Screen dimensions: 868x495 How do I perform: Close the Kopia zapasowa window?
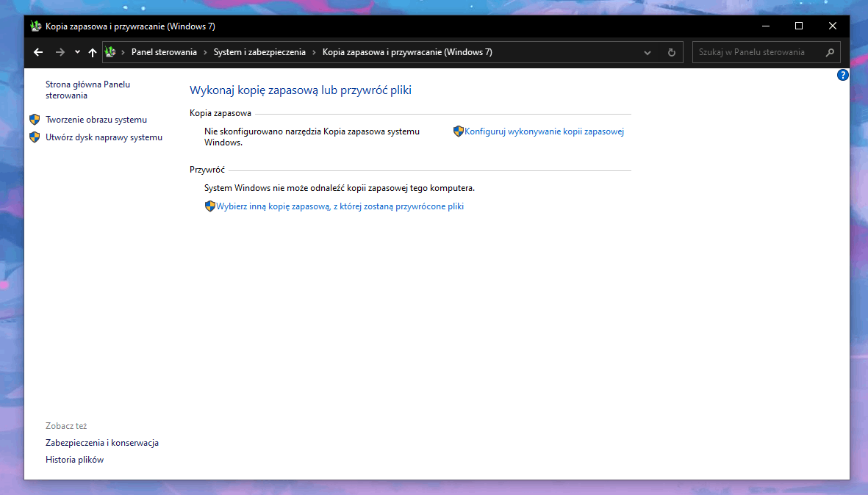(x=833, y=26)
